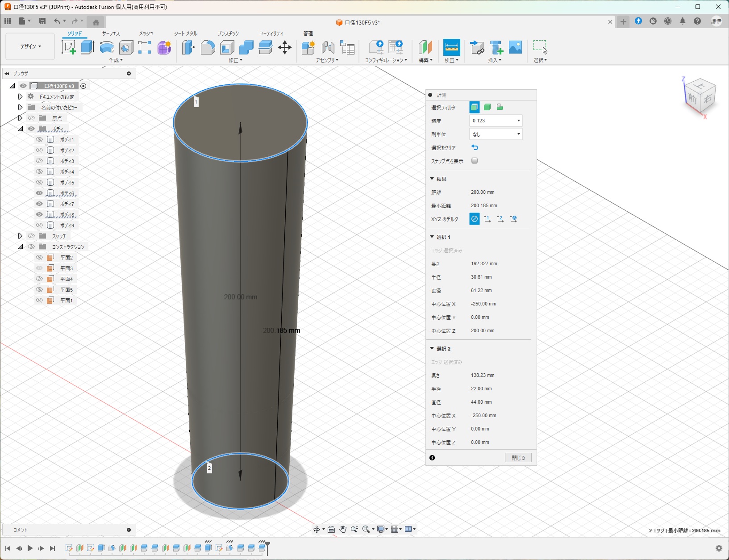The image size is (729, 560).
Task: Open the Data Panel grid icon
Action: [x=8, y=21]
